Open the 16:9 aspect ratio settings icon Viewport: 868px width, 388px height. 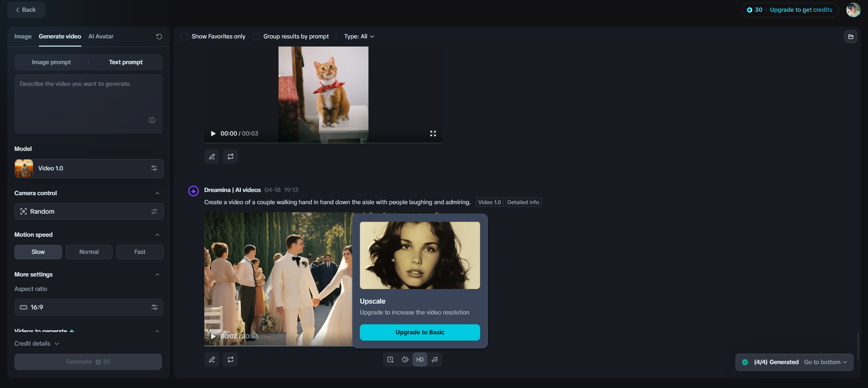pos(154,307)
